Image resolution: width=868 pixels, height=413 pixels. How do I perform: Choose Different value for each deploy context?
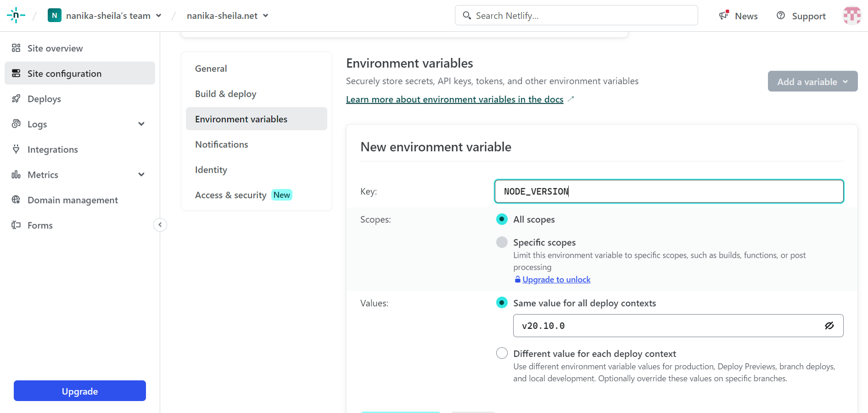pyautogui.click(x=502, y=353)
